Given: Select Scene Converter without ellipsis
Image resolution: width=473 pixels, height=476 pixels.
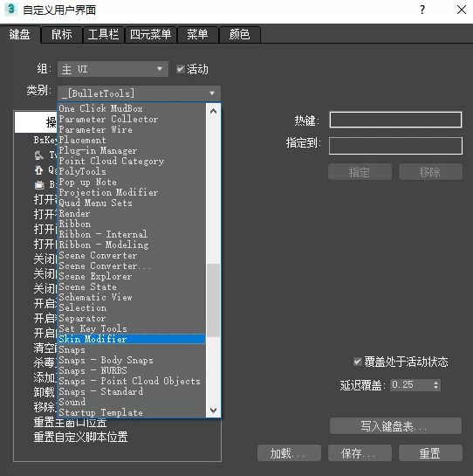Looking at the screenshot, I should click(132, 255).
